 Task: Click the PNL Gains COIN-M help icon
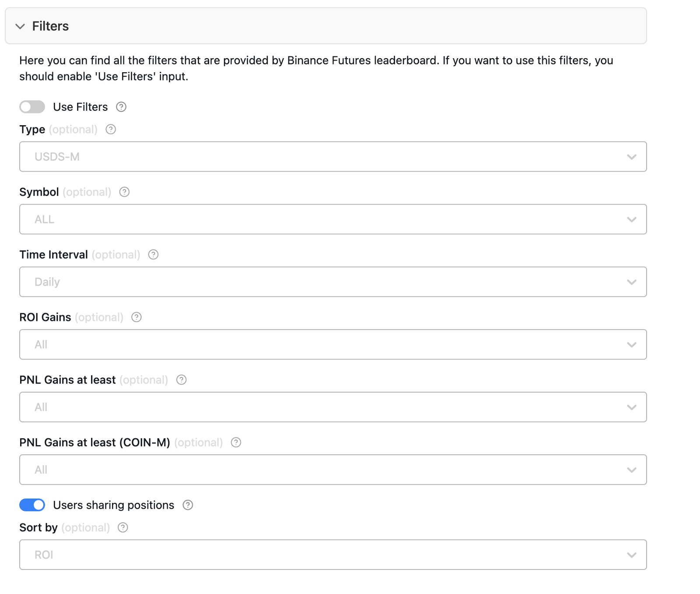pos(236,443)
